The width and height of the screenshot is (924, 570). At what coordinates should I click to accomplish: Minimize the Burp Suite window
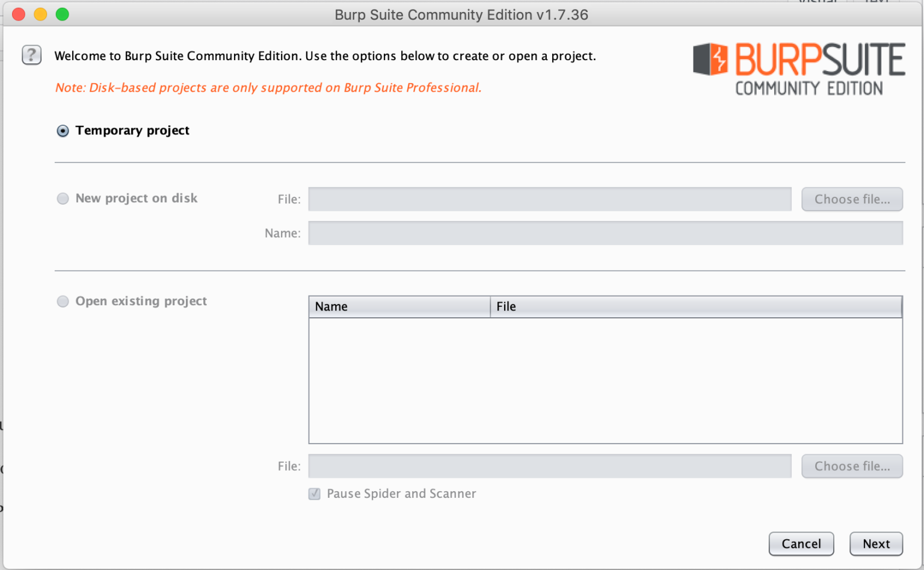[x=40, y=14]
